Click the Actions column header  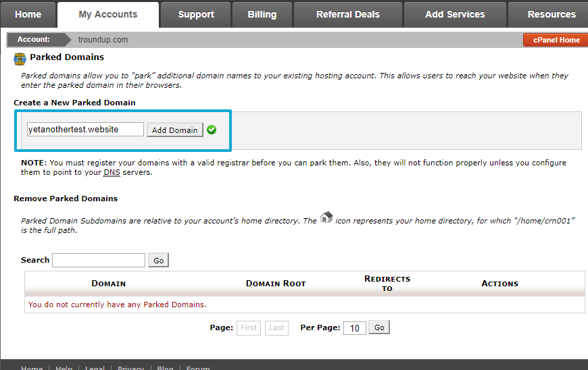click(x=500, y=284)
